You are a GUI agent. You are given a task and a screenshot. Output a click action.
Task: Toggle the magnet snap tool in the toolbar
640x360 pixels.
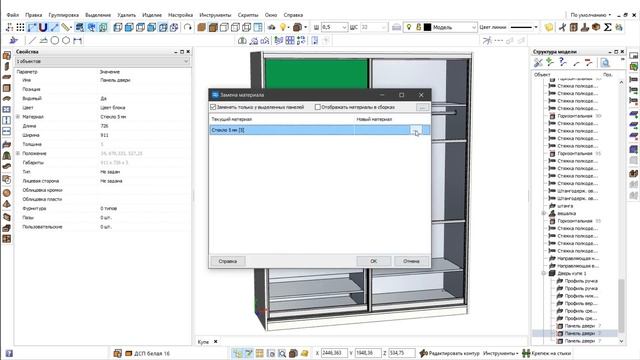[x=43, y=27]
